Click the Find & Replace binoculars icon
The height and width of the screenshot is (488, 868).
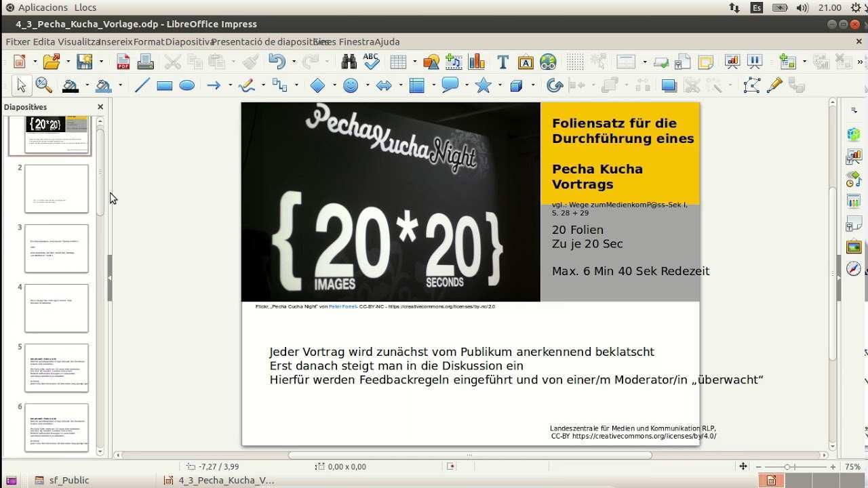(x=349, y=62)
